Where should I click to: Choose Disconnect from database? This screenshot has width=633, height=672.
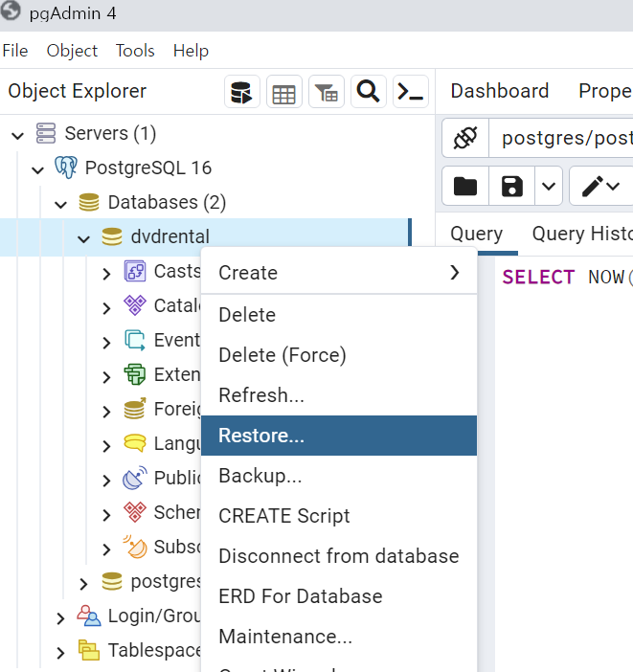(x=339, y=556)
